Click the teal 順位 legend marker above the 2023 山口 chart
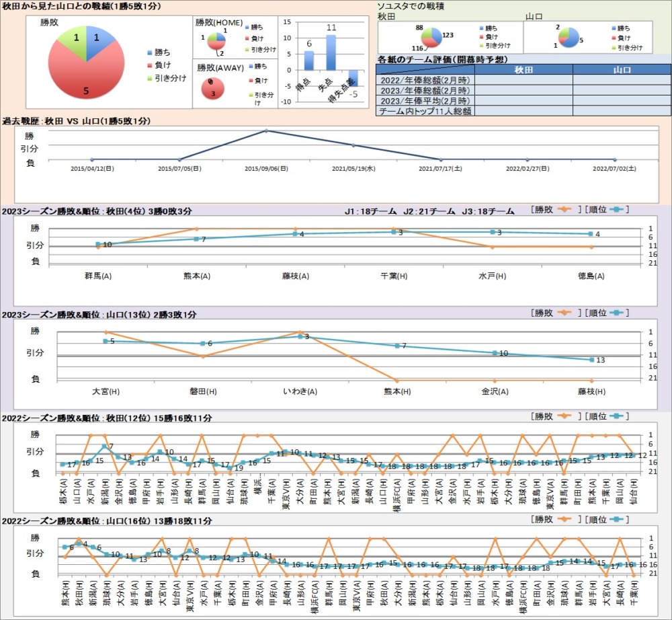672x620 pixels. (x=616, y=313)
